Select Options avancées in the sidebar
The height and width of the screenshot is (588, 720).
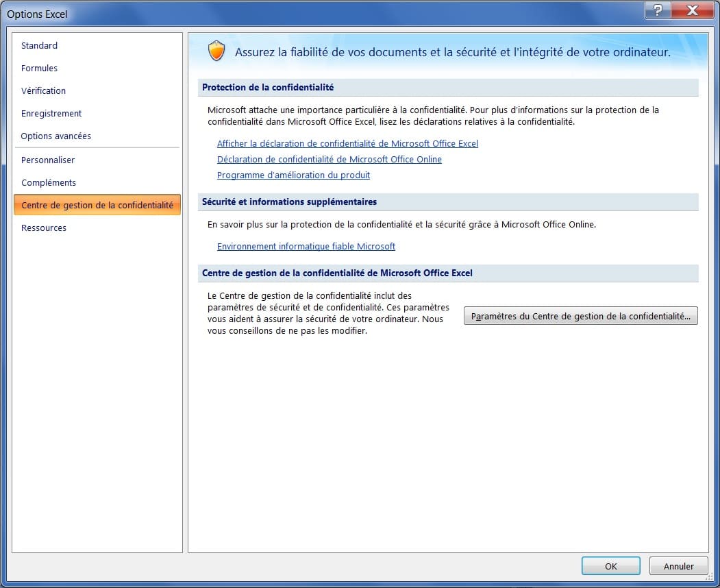click(x=56, y=136)
